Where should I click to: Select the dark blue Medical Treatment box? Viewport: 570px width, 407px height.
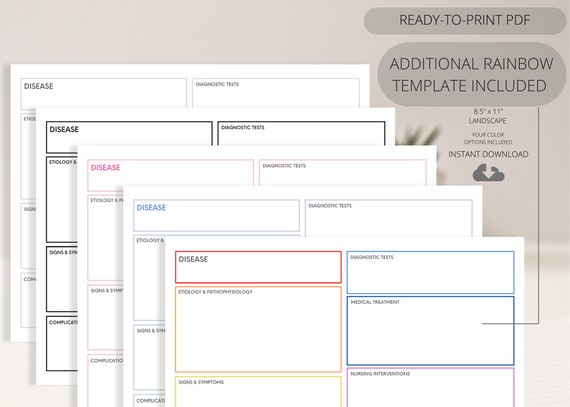pyautogui.click(x=430, y=331)
